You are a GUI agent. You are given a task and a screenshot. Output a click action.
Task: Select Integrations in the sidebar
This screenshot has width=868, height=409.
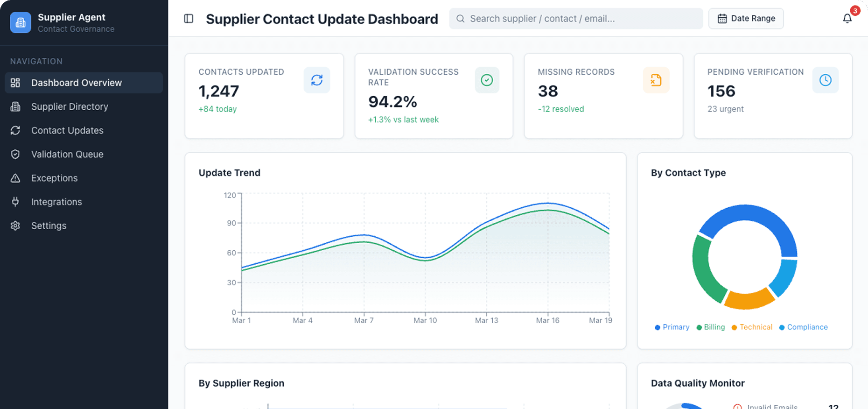pos(84,202)
